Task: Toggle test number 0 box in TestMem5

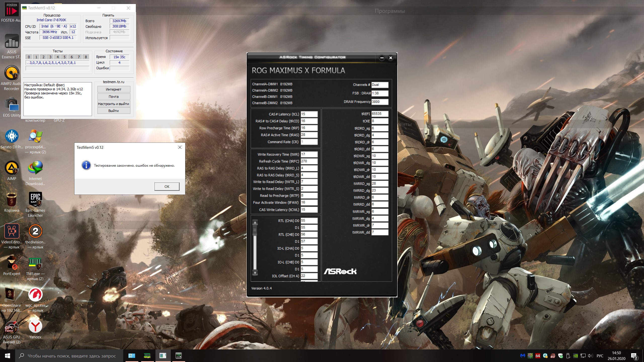Action: point(29,57)
